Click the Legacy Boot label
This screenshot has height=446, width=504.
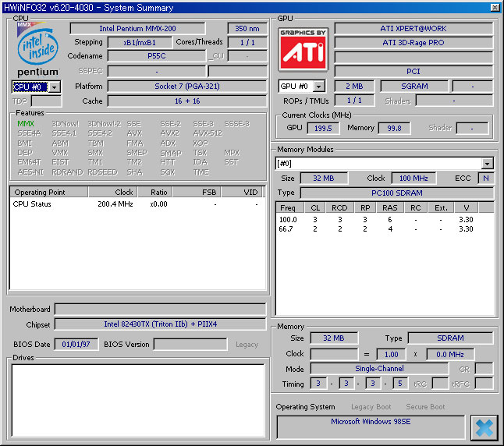pos(371,407)
